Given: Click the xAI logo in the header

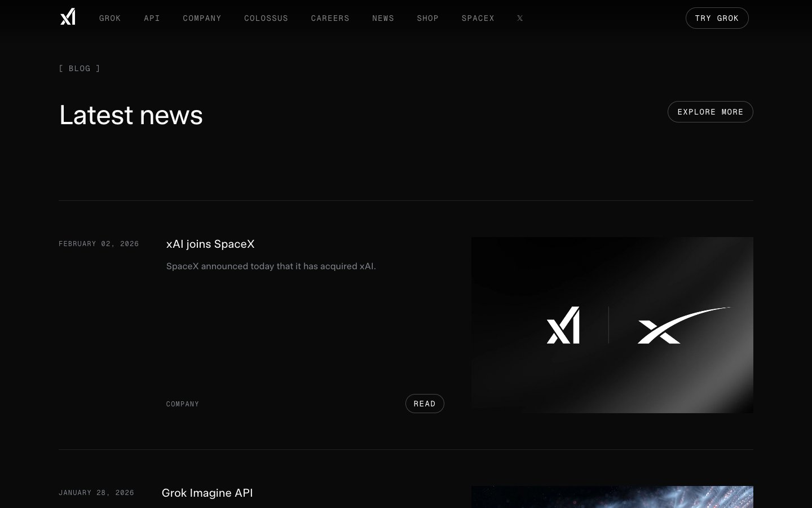Looking at the screenshot, I should [x=68, y=17].
